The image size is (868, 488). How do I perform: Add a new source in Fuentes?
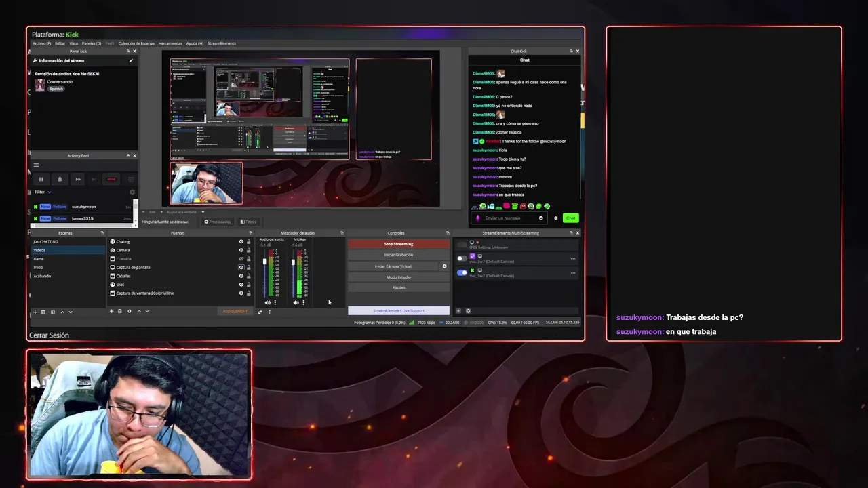[x=112, y=311]
